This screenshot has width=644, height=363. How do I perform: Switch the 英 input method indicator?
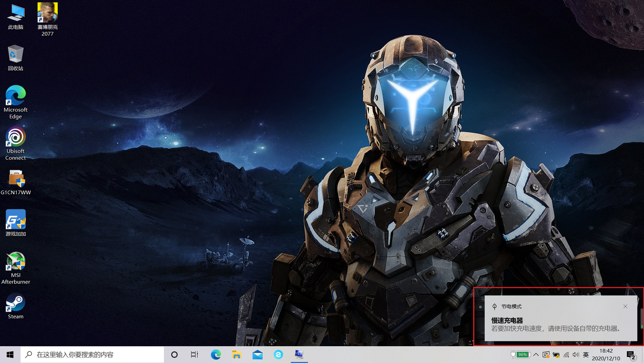[x=586, y=355]
